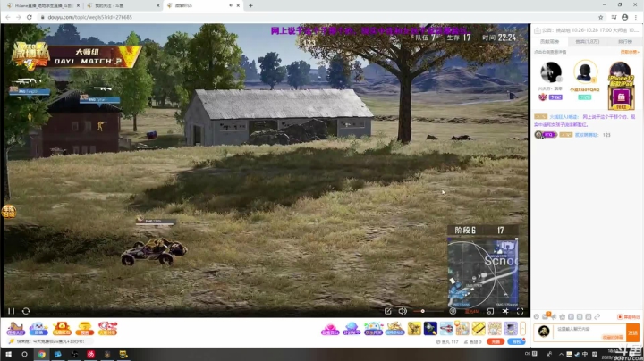The height and width of the screenshot is (361, 644).
Task: Click your avatar beside chat input
Action: pyautogui.click(x=544, y=332)
